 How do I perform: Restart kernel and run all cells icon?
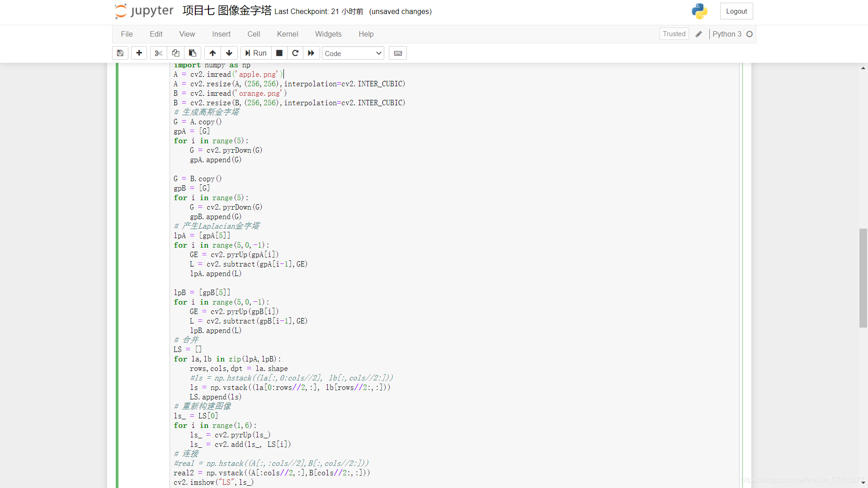click(x=311, y=53)
